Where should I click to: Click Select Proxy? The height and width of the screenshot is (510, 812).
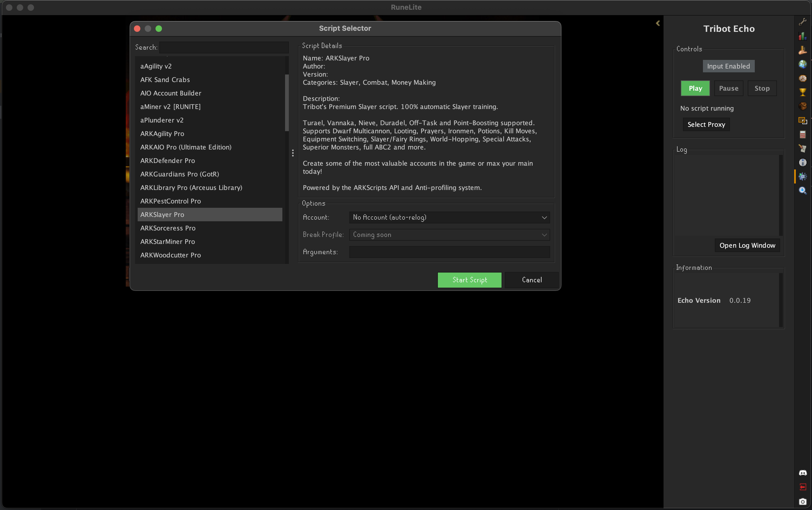pyautogui.click(x=706, y=124)
